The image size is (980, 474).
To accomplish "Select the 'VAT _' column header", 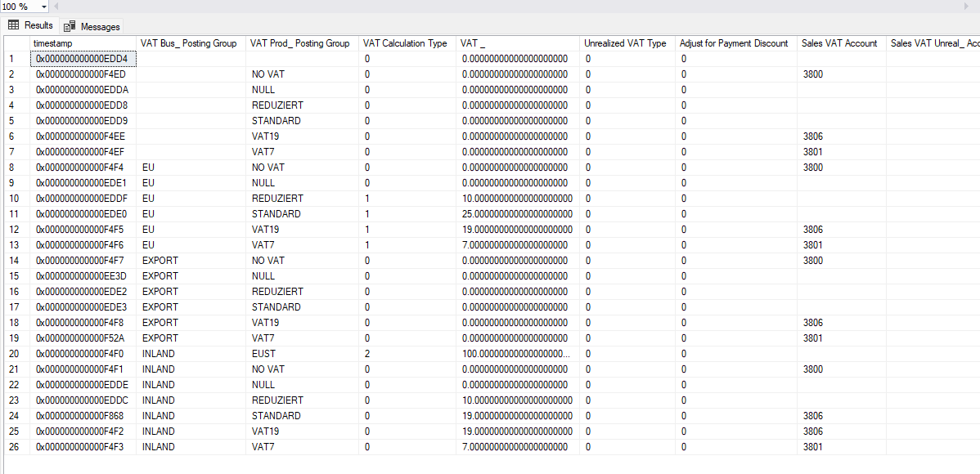I will coord(518,43).
